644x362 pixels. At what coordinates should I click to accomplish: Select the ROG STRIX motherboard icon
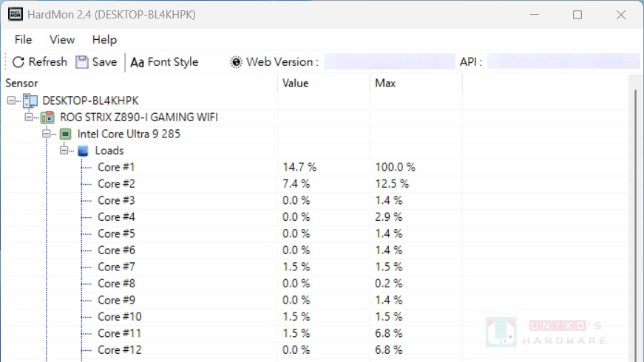point(47,117)
